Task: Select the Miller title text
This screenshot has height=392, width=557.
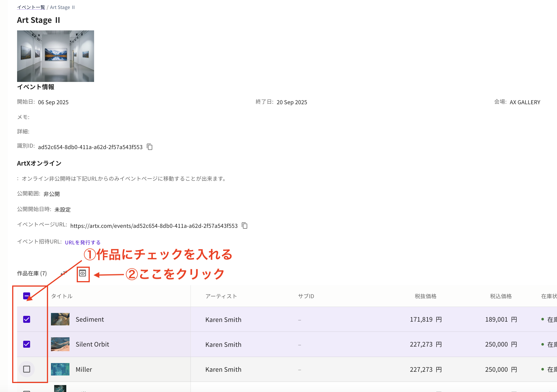Action: click(84, 369)
